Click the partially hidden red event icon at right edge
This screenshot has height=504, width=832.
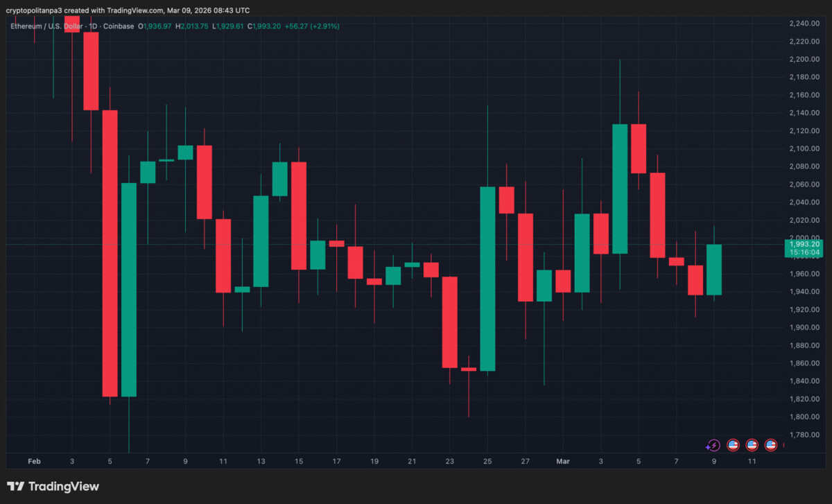point(783,444)
